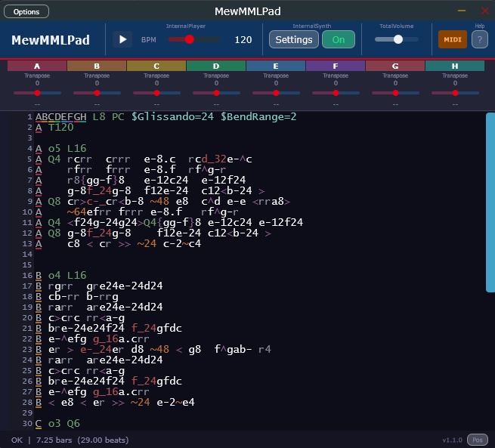This screenshot has width=495, height=448.
Task: Select channel E header
Action: 276,66
